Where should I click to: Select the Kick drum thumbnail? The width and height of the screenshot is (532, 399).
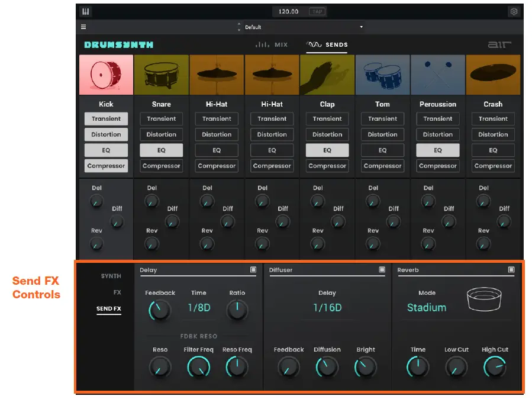105,74
